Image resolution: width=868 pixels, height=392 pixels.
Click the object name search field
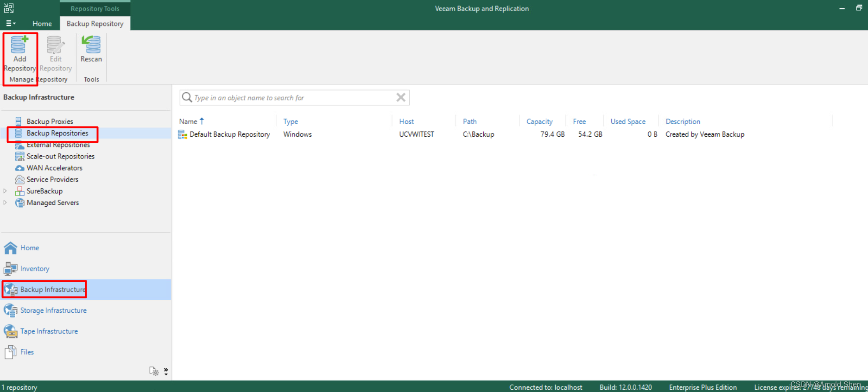pyautogui.click(x=294, y=98)
